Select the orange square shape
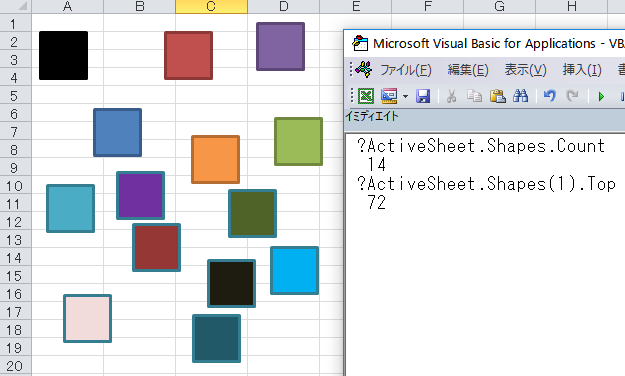Image resolution: width=625 pixels, height=376 pixels. (216, 159)
